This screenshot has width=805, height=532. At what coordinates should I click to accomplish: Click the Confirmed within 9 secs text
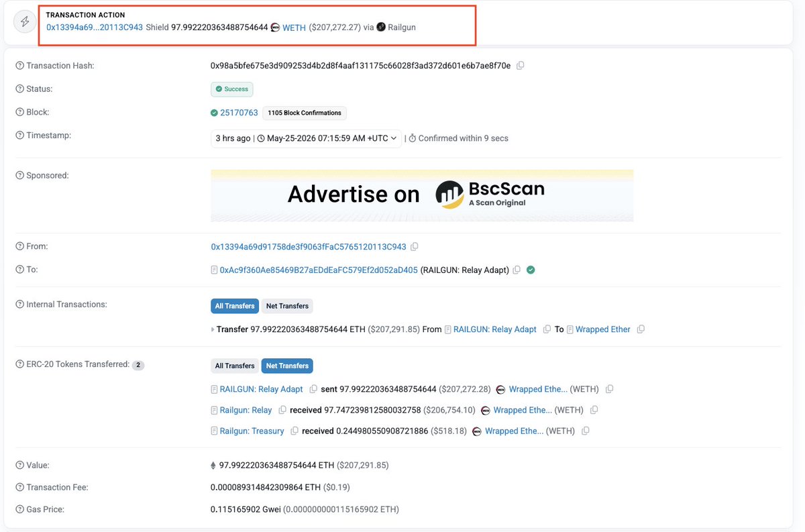[464, 138]
